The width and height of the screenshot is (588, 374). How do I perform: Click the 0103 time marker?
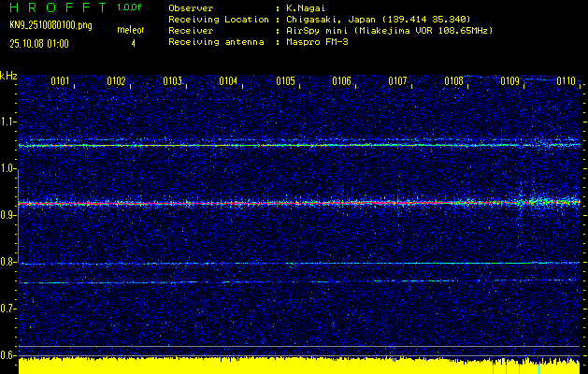[x=172, y=81]
